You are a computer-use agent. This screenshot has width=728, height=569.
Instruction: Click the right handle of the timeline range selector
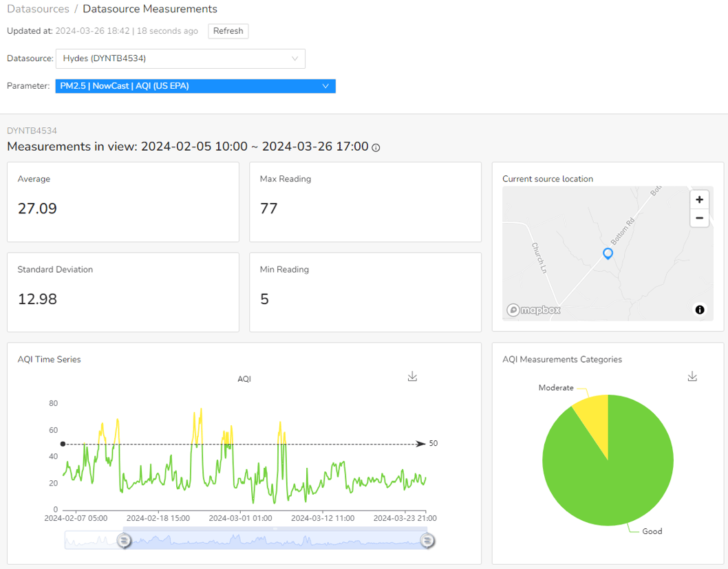[427, 541]
